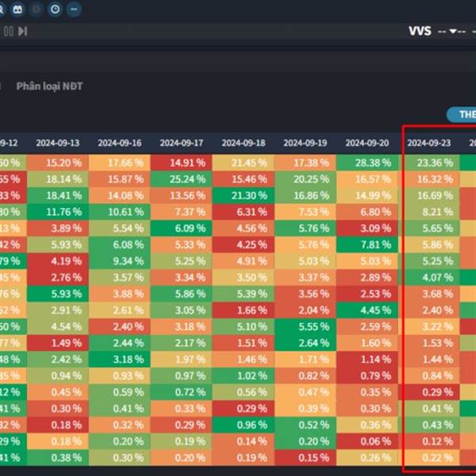Click the 3.09 % cell
Viewport: 476px width, 476px height.
(x=367, y=228)
